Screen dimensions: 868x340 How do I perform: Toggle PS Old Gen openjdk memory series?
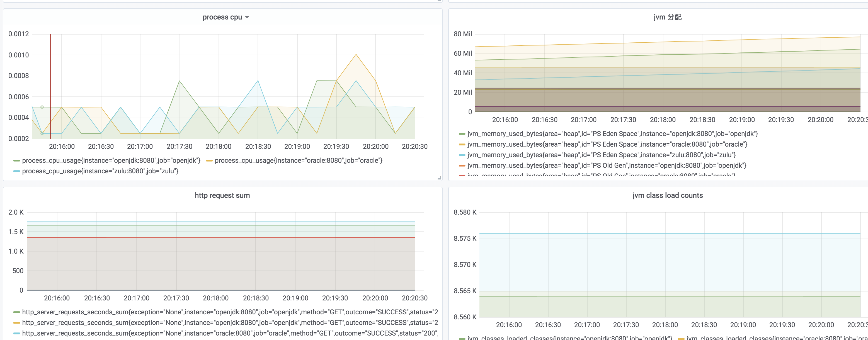pyautogui.click(x=607, y=166)
